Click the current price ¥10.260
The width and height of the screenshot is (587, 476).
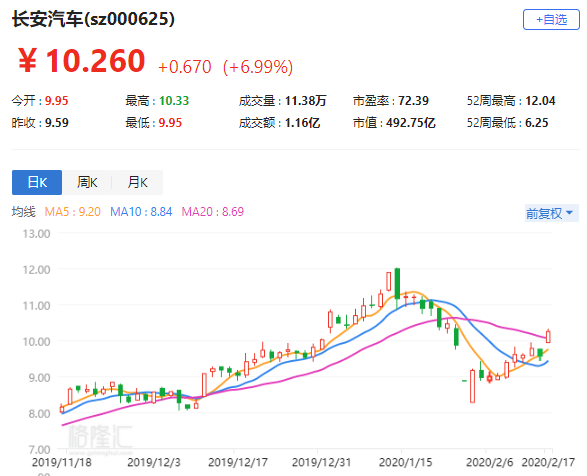pos(81,60)
